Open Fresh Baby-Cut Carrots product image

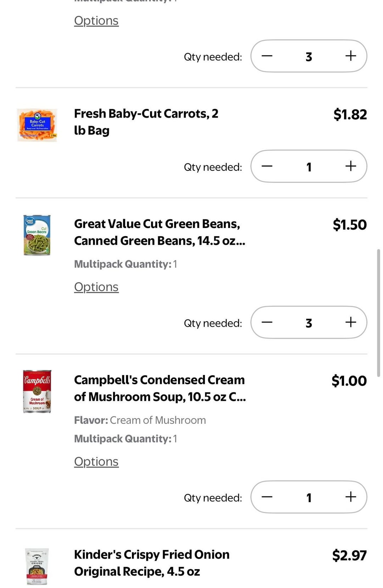click(x=37, y=125)
